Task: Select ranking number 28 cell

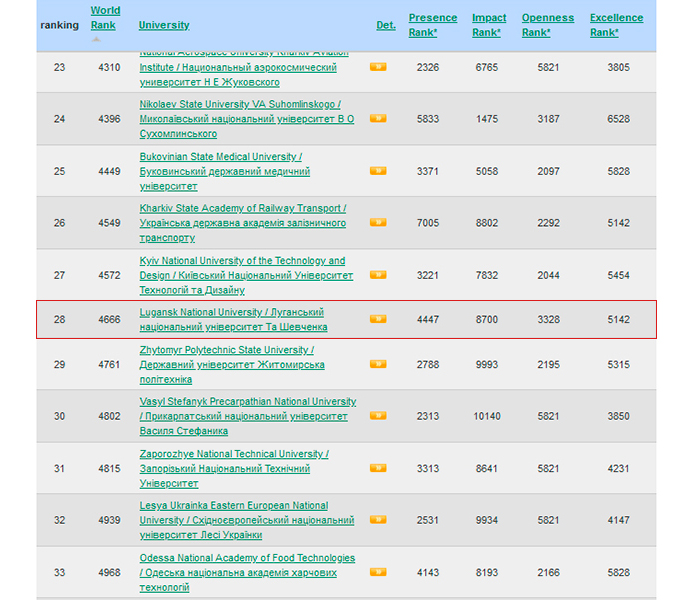Action: coord(59,320)
